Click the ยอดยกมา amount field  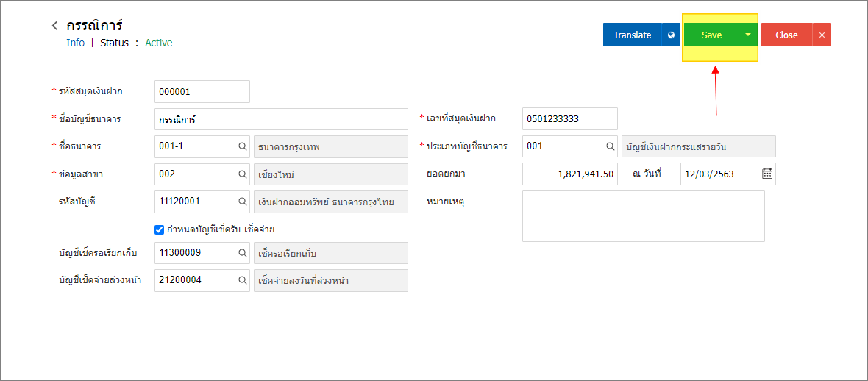[569, 174]
